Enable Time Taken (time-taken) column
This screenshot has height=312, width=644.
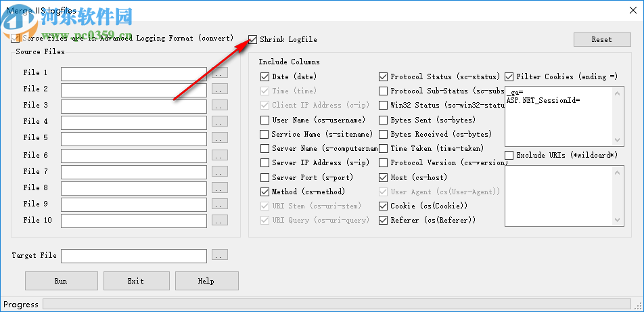383,148
